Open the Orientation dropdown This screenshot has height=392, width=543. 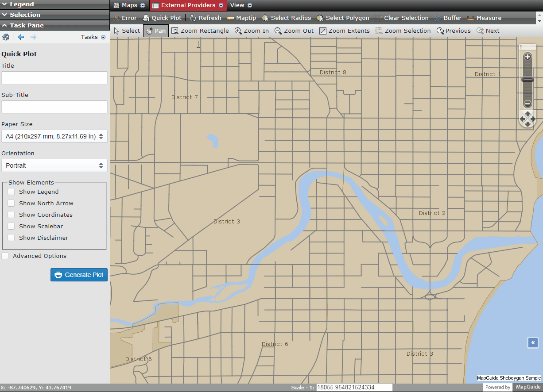54,165
